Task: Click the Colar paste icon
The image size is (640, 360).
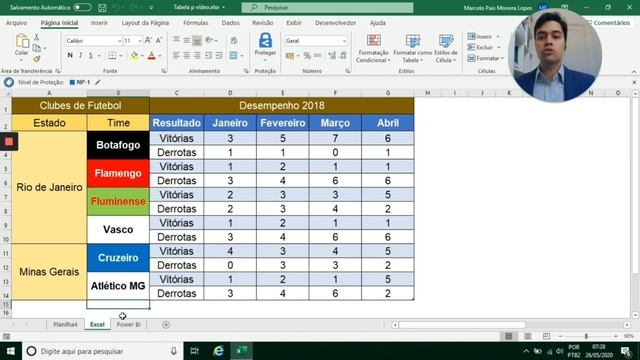Action: [x=22, y=41]
